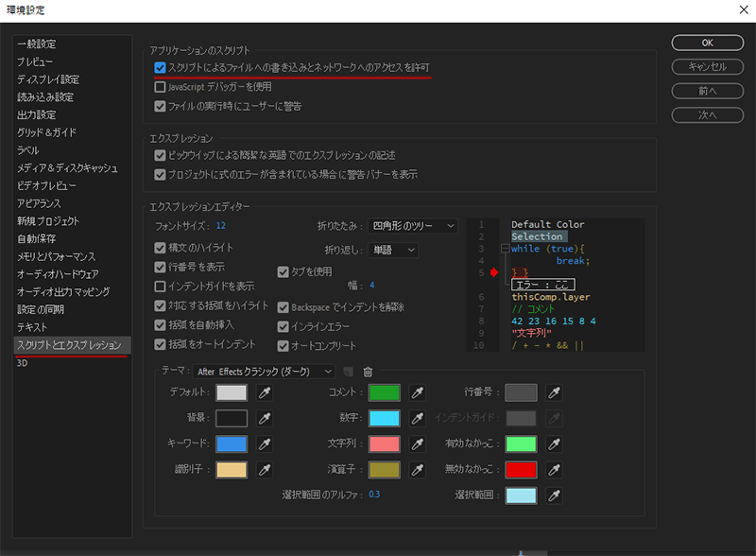
Task: Click the フォントサイズ value 12
Action: point(220,226)
